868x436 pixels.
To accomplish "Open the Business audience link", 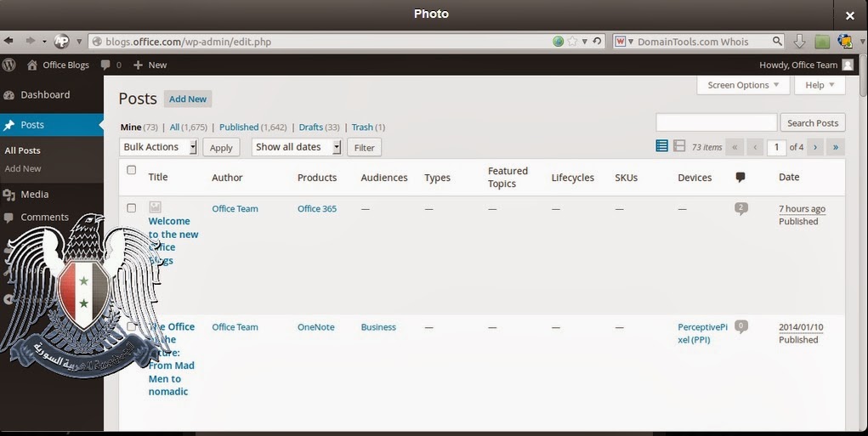I will pos(378,327).
